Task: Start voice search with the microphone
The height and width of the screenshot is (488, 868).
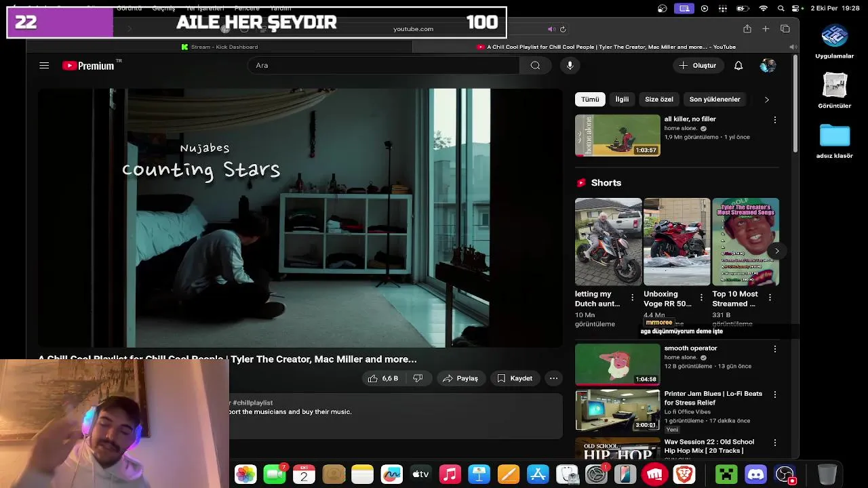Action: click(x=570, y=65)
